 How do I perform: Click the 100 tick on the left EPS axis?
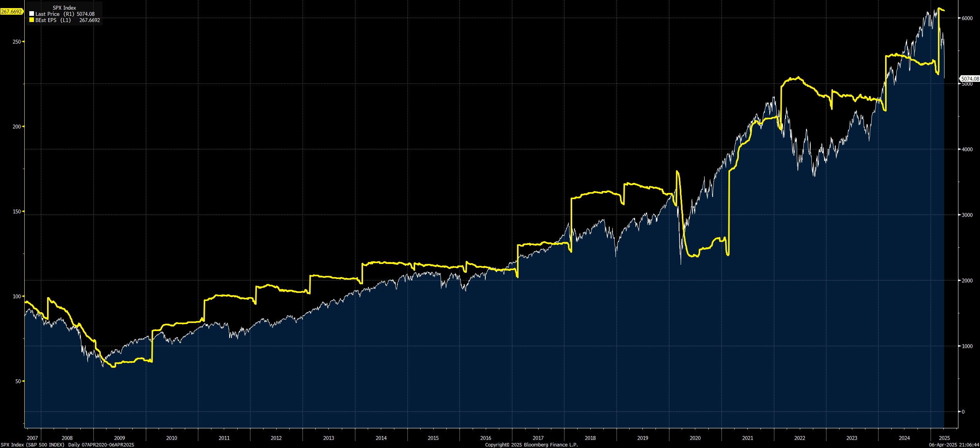click(x=17, y=296)
